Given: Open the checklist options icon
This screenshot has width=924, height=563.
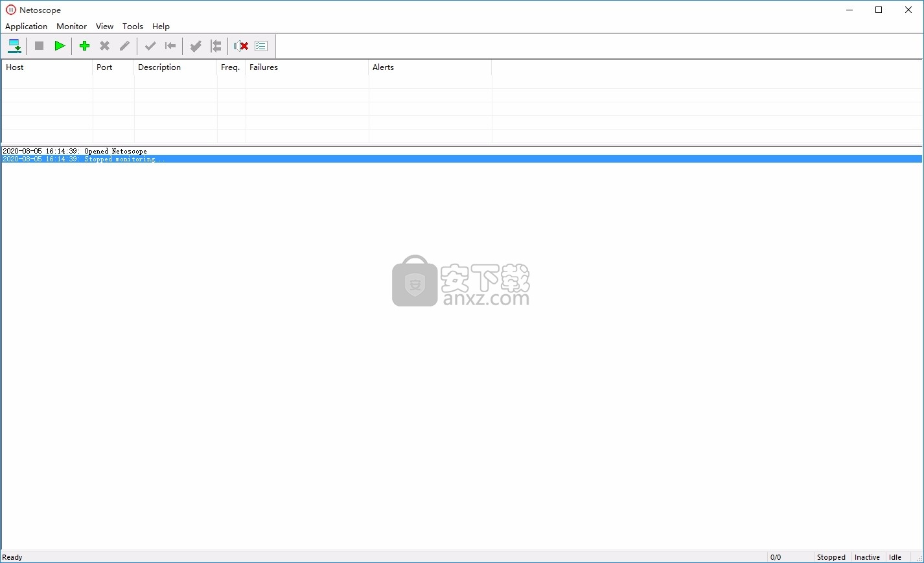Looking at the screenshot, I should 261,46.
